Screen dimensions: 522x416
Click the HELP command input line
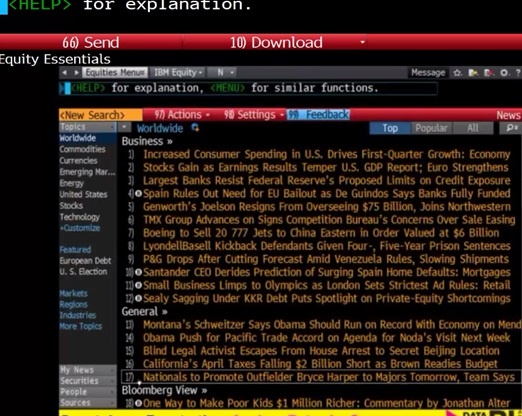pyautogui.click(x=248, y=88)
